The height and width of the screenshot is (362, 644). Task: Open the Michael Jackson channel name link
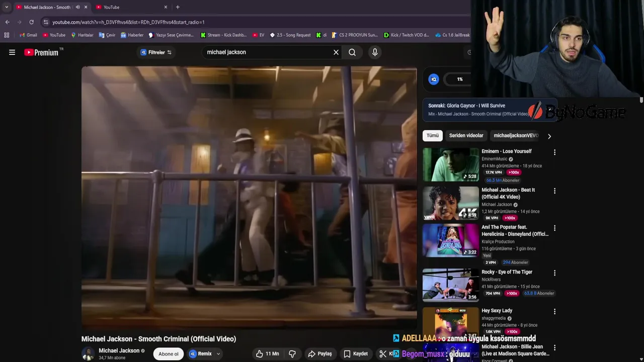pyautogui.click(x=119, y=350)
